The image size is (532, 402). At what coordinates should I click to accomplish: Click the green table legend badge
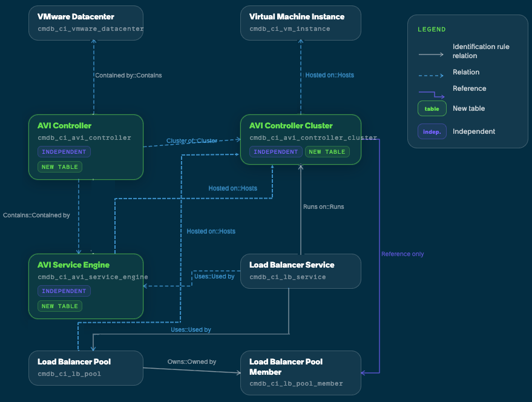pyautogui.click(x=432, y=108)
